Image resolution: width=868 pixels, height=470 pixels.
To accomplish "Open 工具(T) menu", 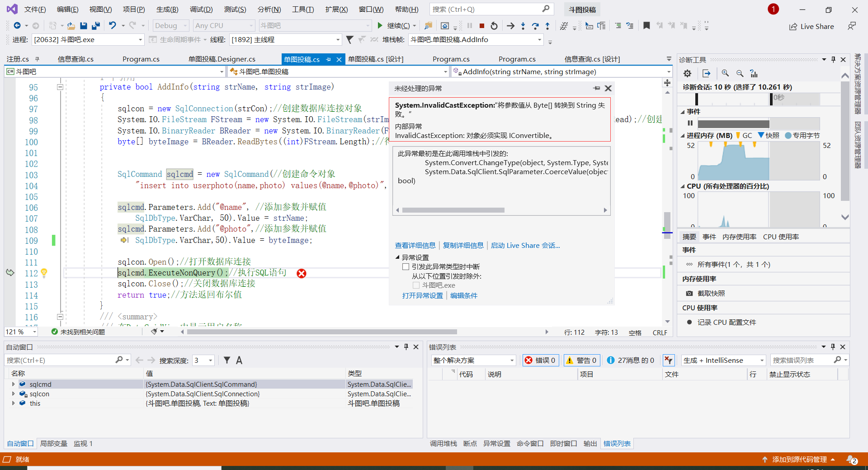I will pyautogui.click(x=303, y=9).
